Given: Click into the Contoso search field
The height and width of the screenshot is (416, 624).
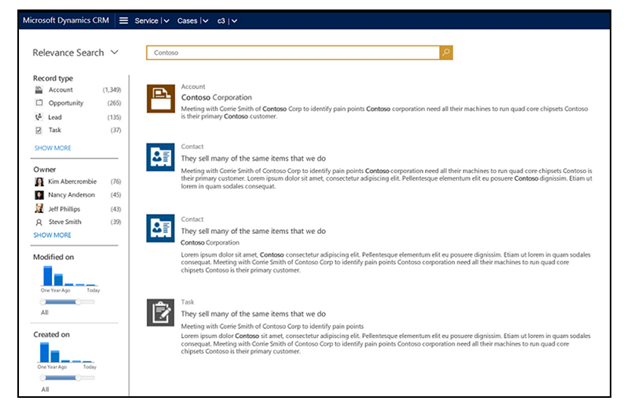Looking at the screenshot, I should (293, 53).
